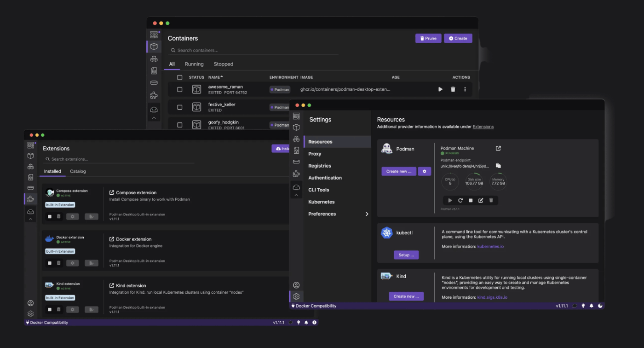Check the festive_keller container checkbox
Viewport: 644px width, 348px height.
[x=180, y=107]
